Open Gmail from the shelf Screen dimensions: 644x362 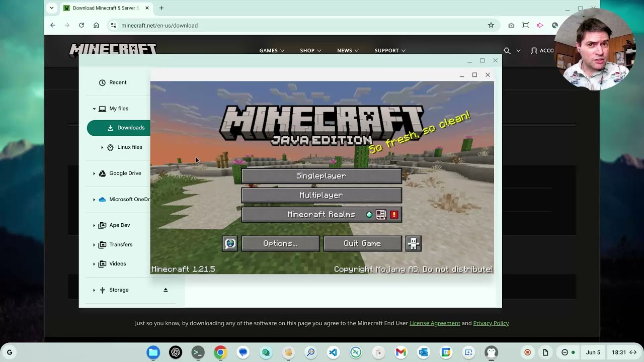(401, 352)
